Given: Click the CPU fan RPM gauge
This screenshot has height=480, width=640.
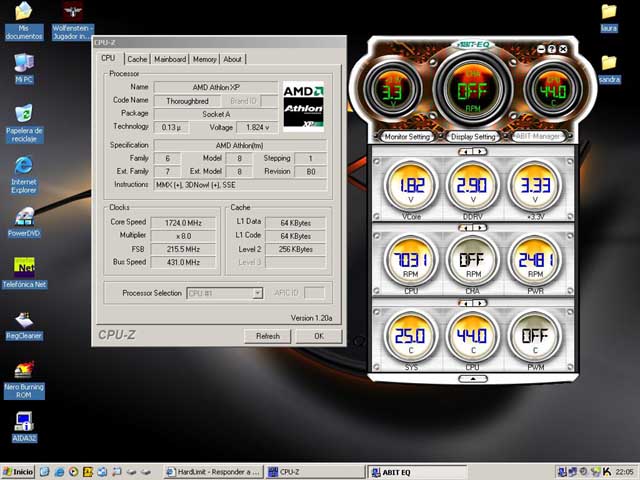Looking at the screenshot, I should click(411, 262).
